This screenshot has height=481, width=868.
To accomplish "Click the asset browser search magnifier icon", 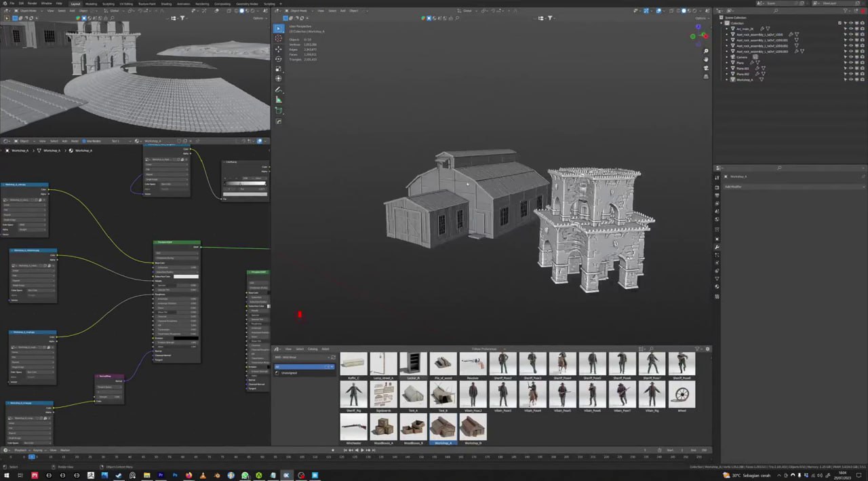I will 651,349.
